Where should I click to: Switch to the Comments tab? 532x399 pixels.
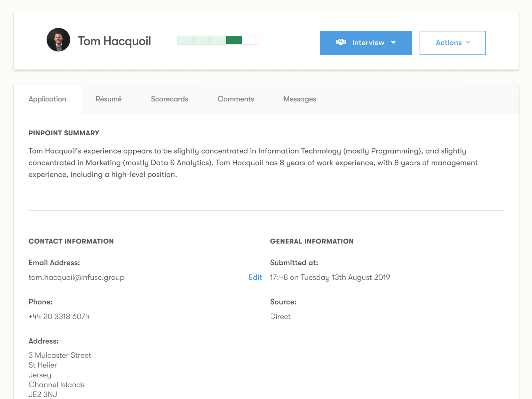click(x=236, y=99)
